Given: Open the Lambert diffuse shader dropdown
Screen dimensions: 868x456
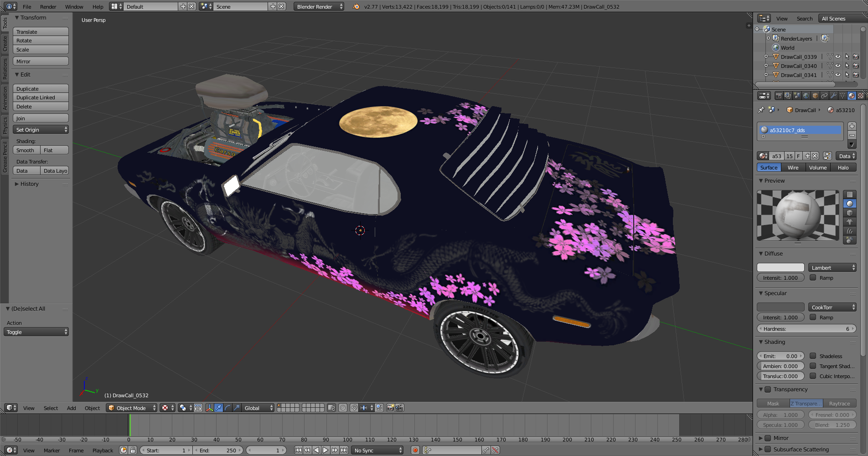Looking at the screenshot, I should 832,267.
